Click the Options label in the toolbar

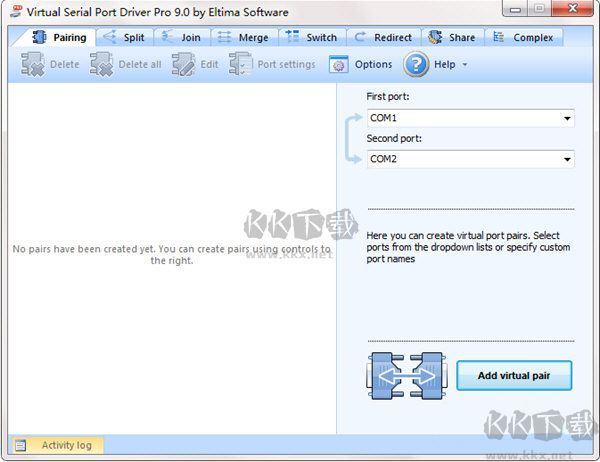[373, 64]
